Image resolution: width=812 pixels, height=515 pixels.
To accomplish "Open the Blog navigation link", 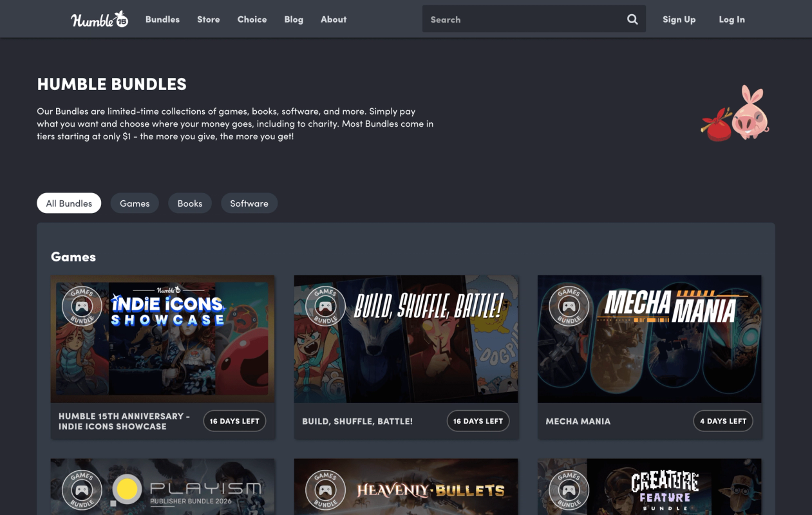I will click(294, 19).
